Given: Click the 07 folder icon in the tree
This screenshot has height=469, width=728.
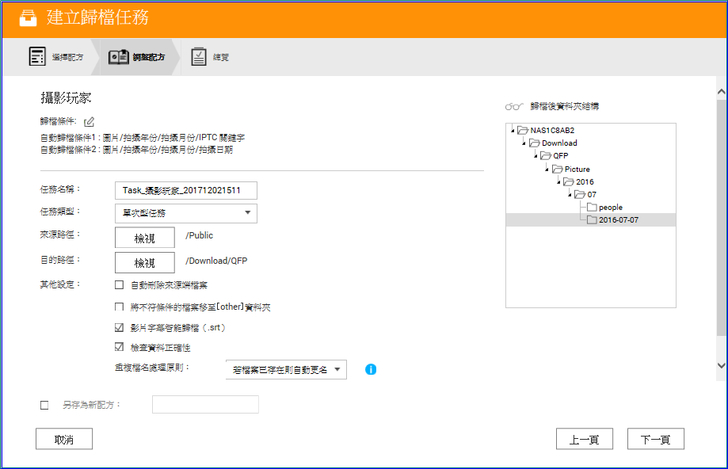Looking at the screenshot, I should [x=579, y=194].
